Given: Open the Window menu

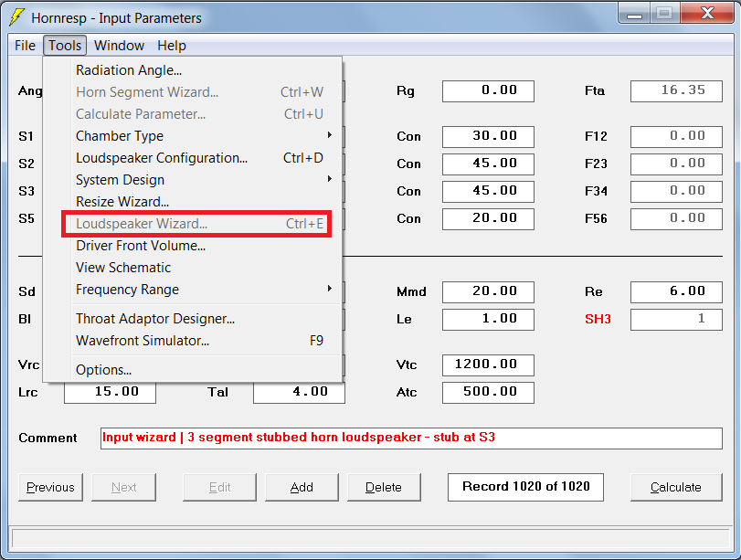Looking at the screenshot, I should (119, 46).
